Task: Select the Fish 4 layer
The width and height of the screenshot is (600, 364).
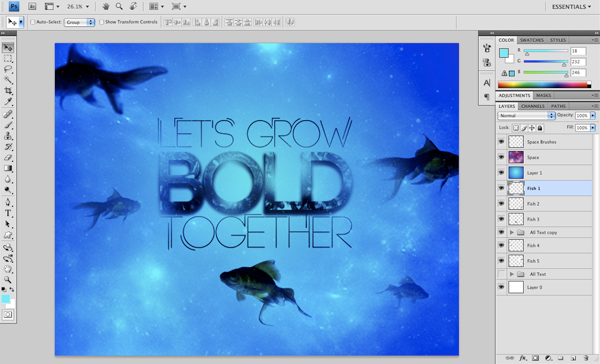Action: tap(544, 245)
